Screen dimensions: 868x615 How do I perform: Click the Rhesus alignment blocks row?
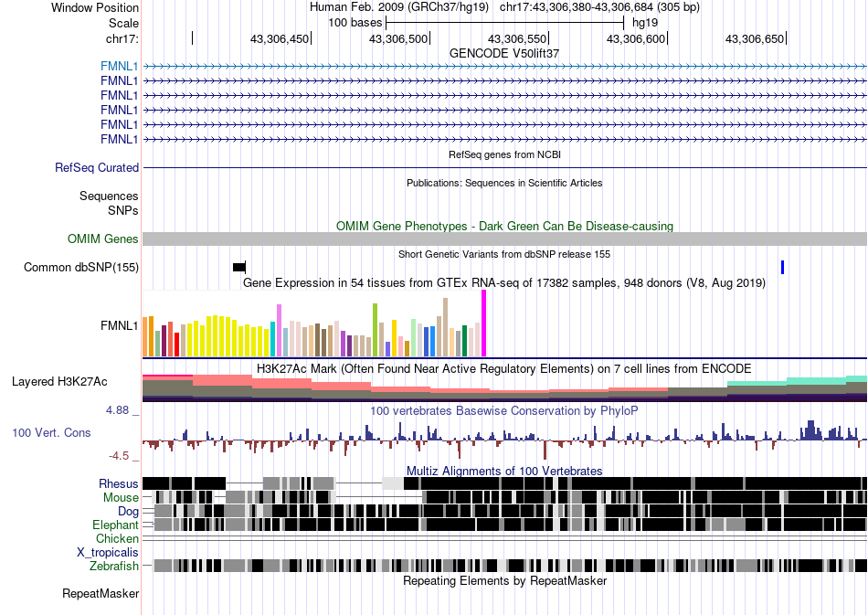coord(504,483)
